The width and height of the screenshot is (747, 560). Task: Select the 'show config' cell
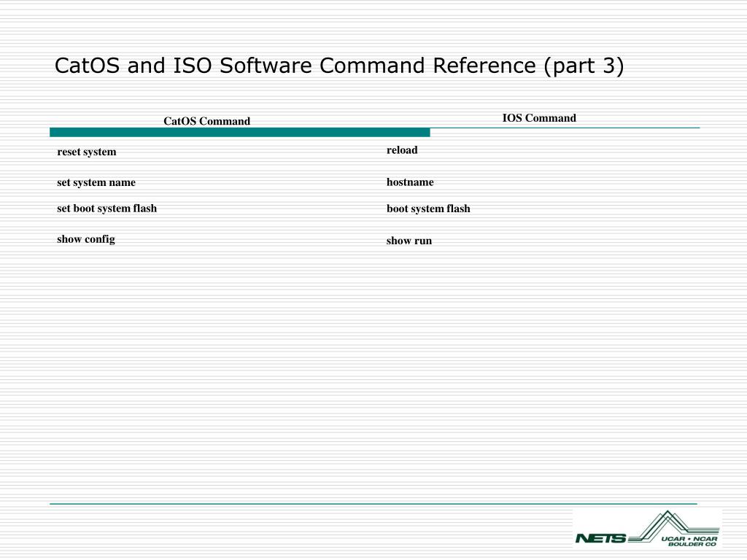tap(86, 239)
